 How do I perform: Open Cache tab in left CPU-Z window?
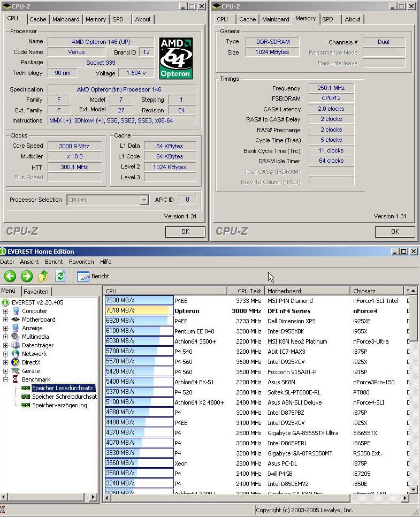(x=38, y=19)
